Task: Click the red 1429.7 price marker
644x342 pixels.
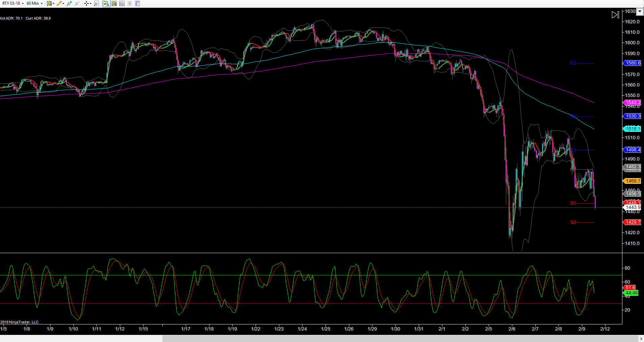Action: point(632,222)
